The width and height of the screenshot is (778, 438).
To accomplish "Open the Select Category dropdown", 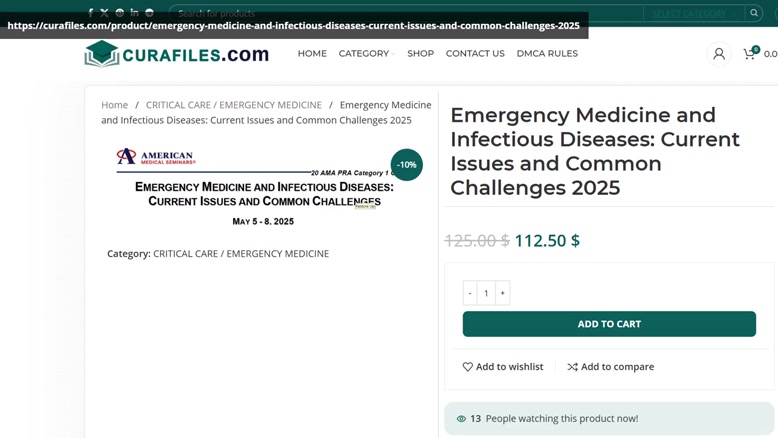I will pyautogui.click(x=694, y=13).
